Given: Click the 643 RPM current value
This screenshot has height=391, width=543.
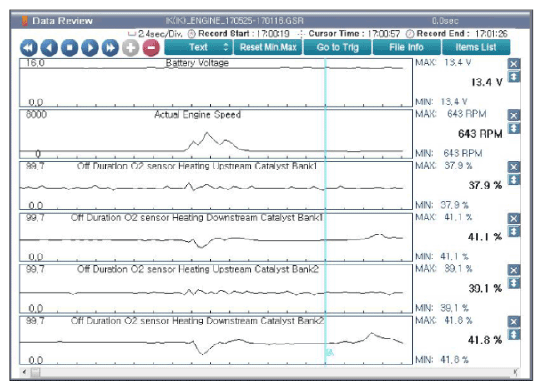Looking at the screenshot, I should coord(480,134).
